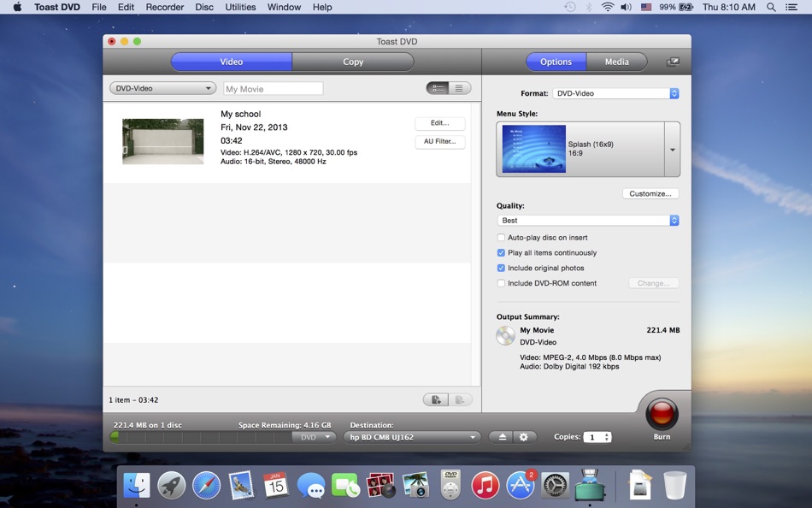
Task: Eject the disc with eject icon
Action: pos(502,437)
